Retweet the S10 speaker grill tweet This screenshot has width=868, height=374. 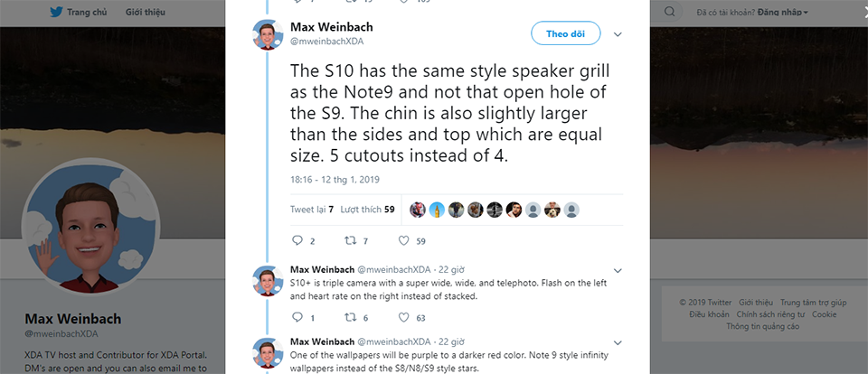click(x=350, y=240)
